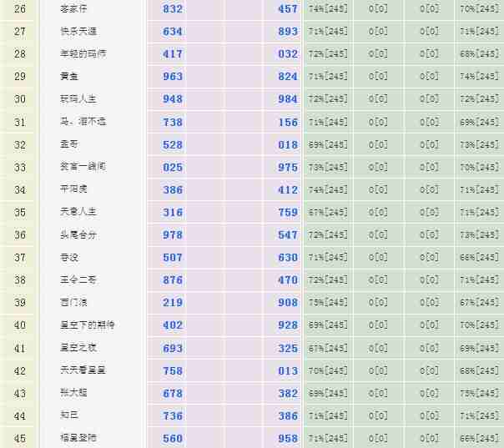Click the number 560 in row 45

tap(173, 438)
